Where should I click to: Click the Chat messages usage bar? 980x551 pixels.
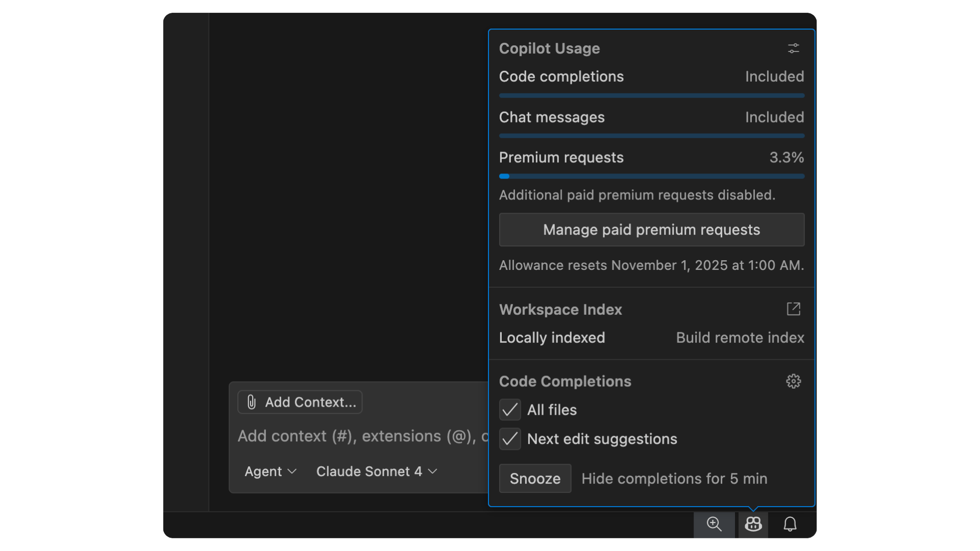[651, 136]
